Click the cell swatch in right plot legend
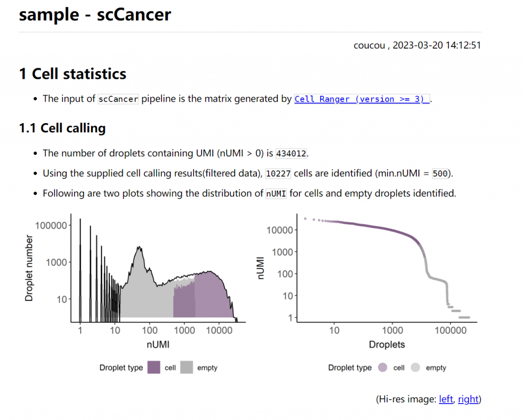The image size is (523, 420). pyautogui.click(x=383, y=367)
